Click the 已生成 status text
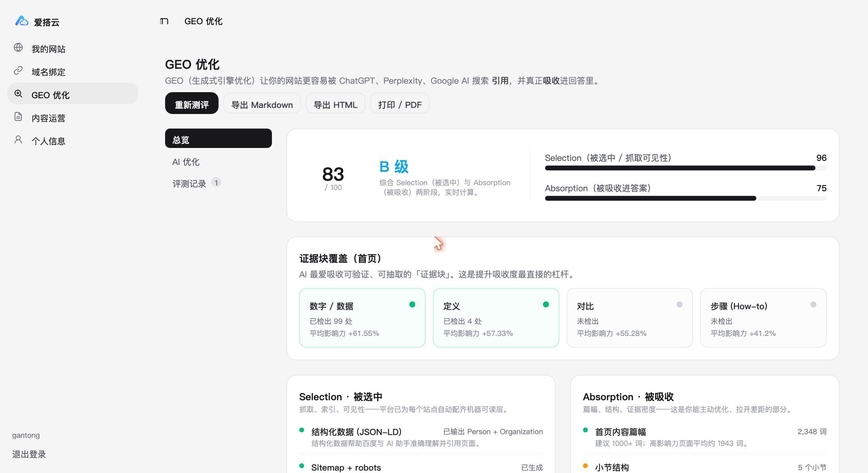The image size is (868, 473). pyautogui.click(x=532, y=467)
